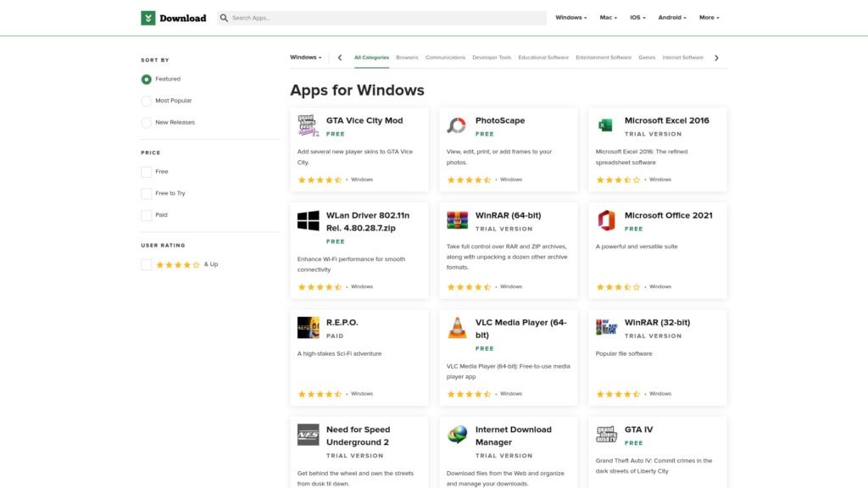
Task: Show previous categories with left arrow
Action: pos(340,58)
